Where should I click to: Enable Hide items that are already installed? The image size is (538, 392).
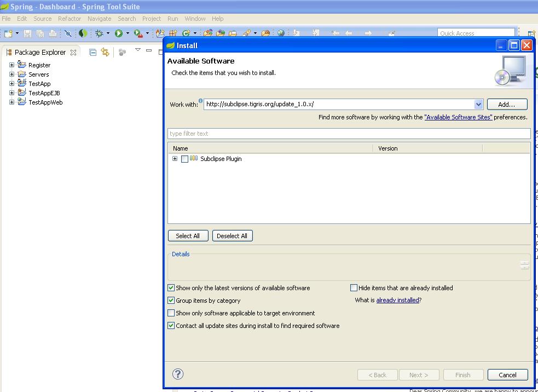(x=353, y=287)
